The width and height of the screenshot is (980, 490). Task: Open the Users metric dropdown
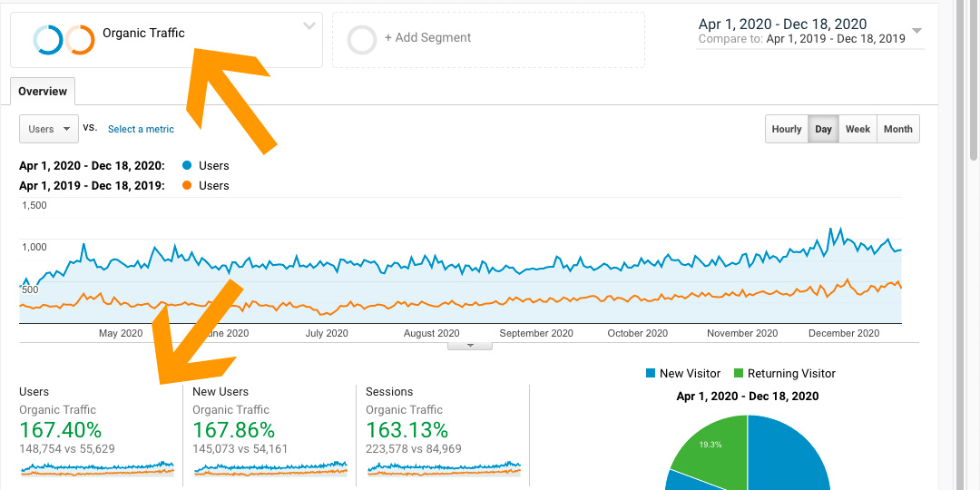[x=49, y=130]
